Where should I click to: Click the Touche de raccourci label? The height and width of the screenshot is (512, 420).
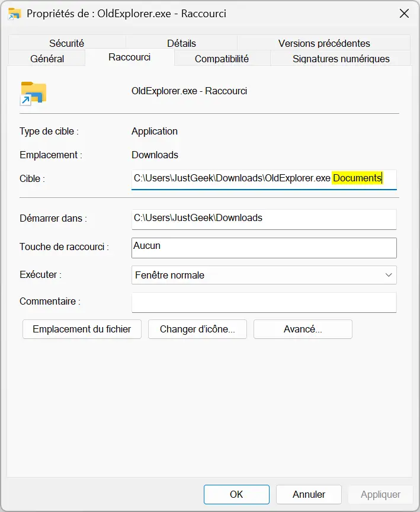coord(64,247)
